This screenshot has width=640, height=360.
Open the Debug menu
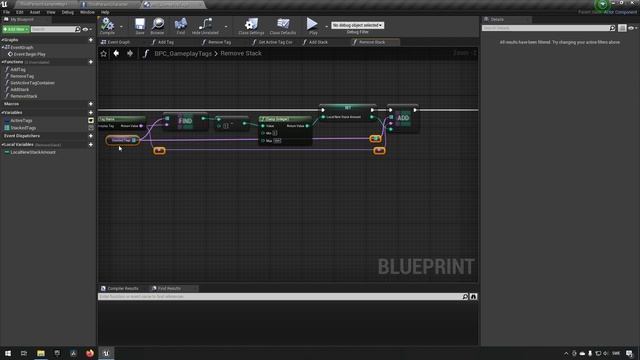pos(68,12)
